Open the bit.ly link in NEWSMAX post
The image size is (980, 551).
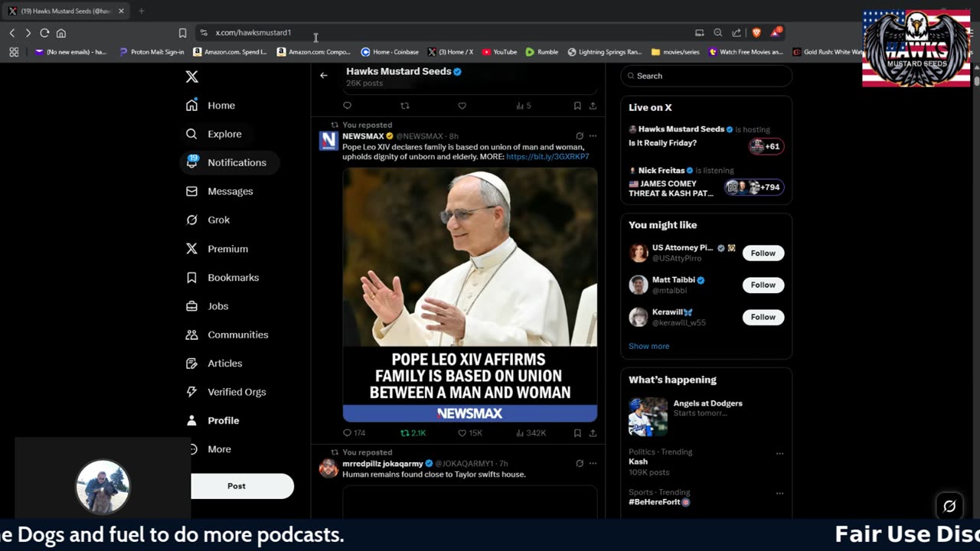[547, 157]
